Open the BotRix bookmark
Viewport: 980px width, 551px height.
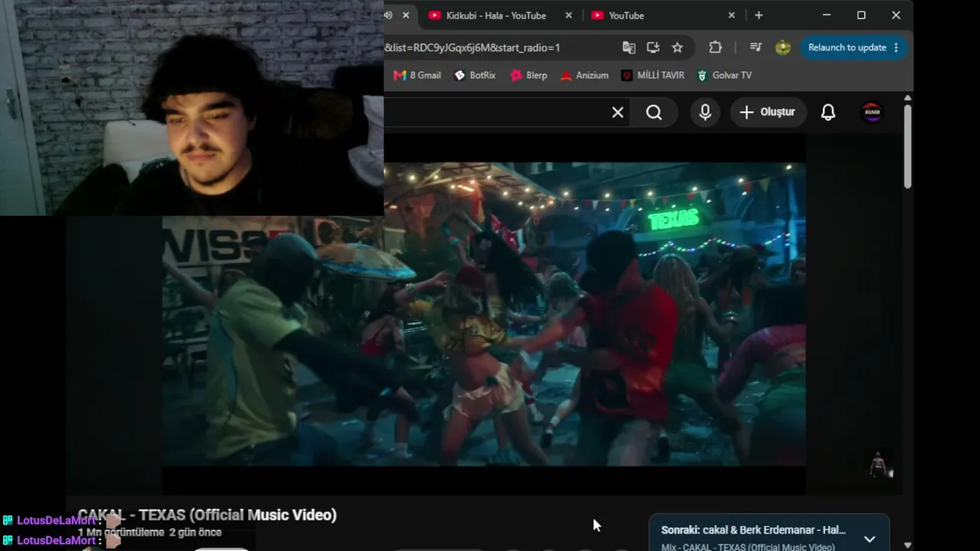475,75
